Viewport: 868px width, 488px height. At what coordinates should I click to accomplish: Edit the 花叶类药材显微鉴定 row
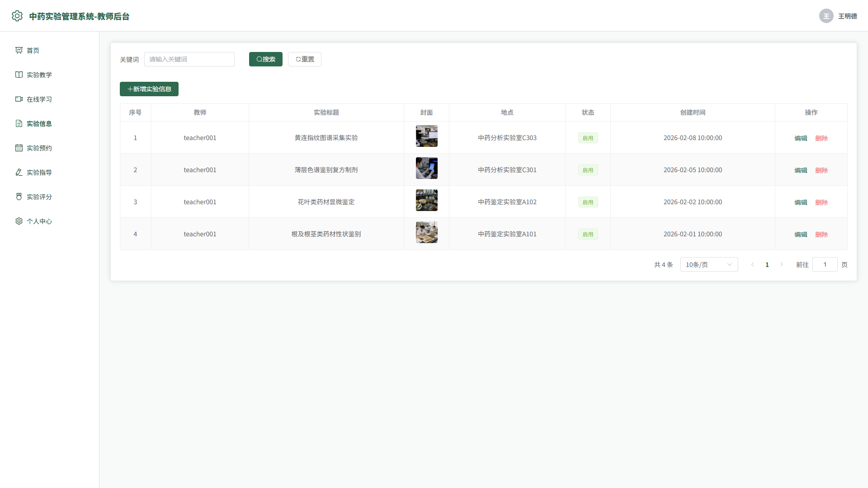[x=801, y=202]
